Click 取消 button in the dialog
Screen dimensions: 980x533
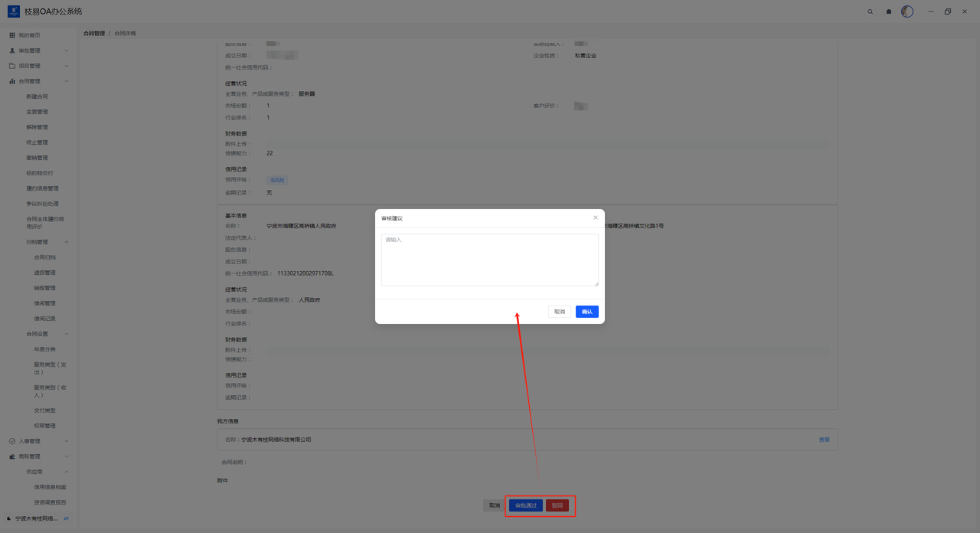[559, 312]
